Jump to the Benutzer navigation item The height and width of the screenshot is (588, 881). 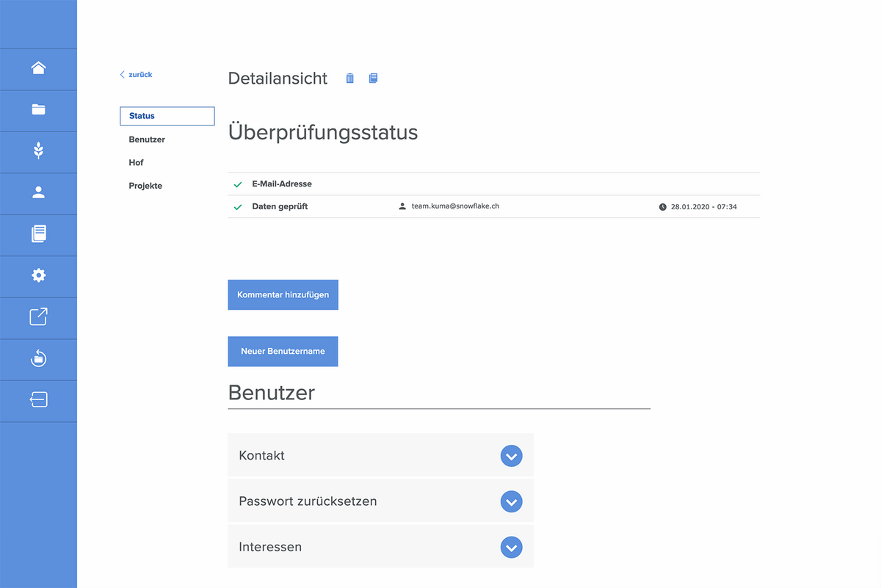click(x=147, y=139)
